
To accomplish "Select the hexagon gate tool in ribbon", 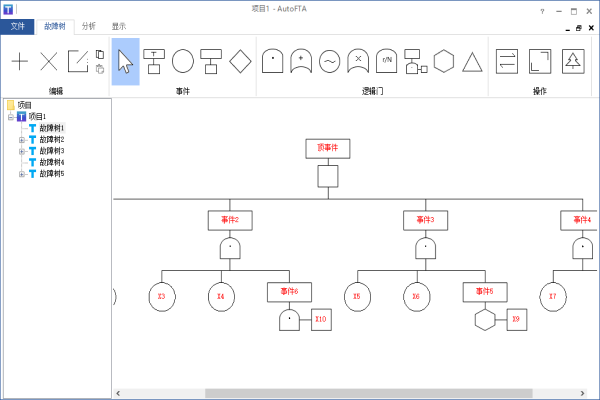I will pyautogui.click(x=444, y=61).
